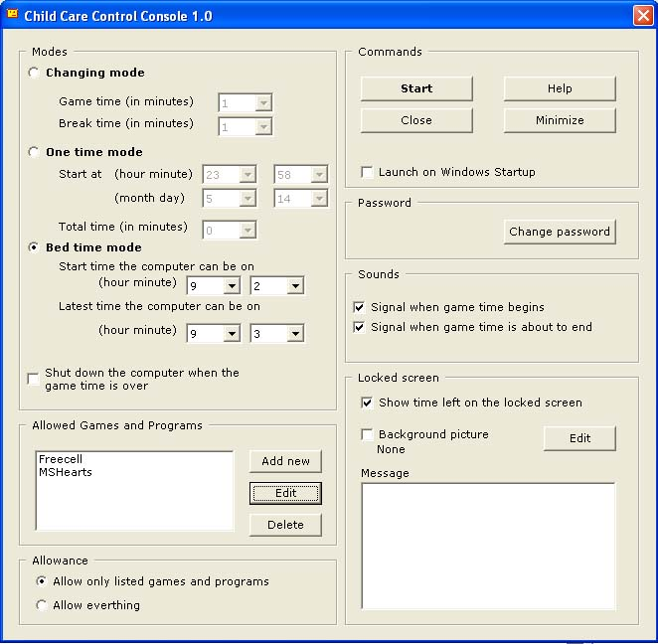The width and height of the screenshot is (658, 644).
Task: Click the Minimize command button
Action: click(560, 120)
